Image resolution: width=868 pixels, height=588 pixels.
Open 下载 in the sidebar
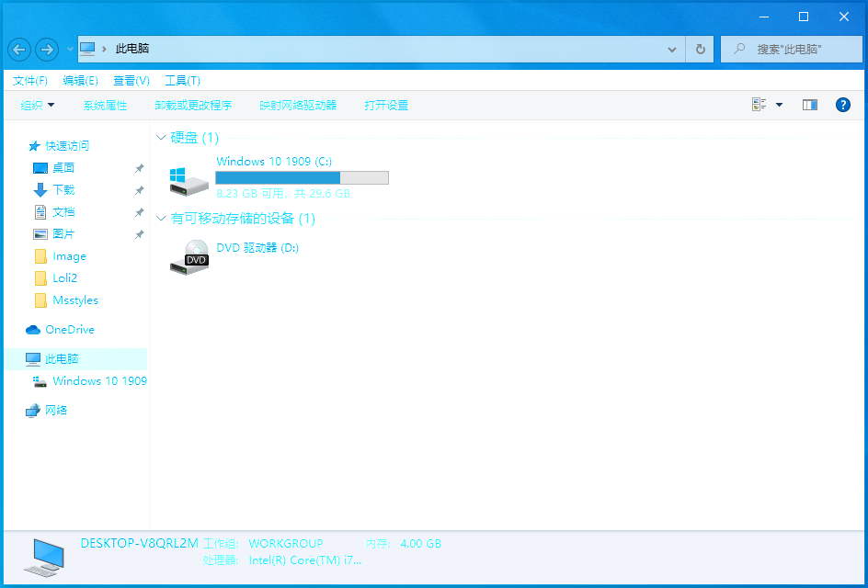(x=63, y=190)
